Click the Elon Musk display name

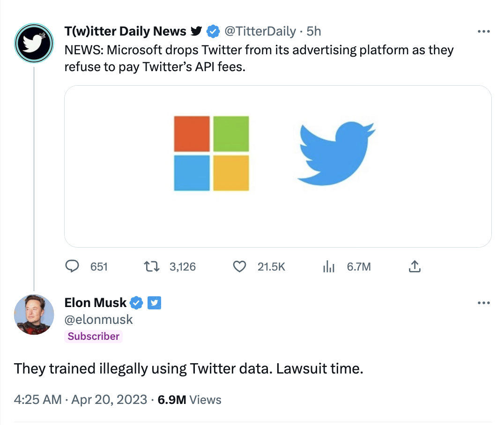[x=96, y=303]
